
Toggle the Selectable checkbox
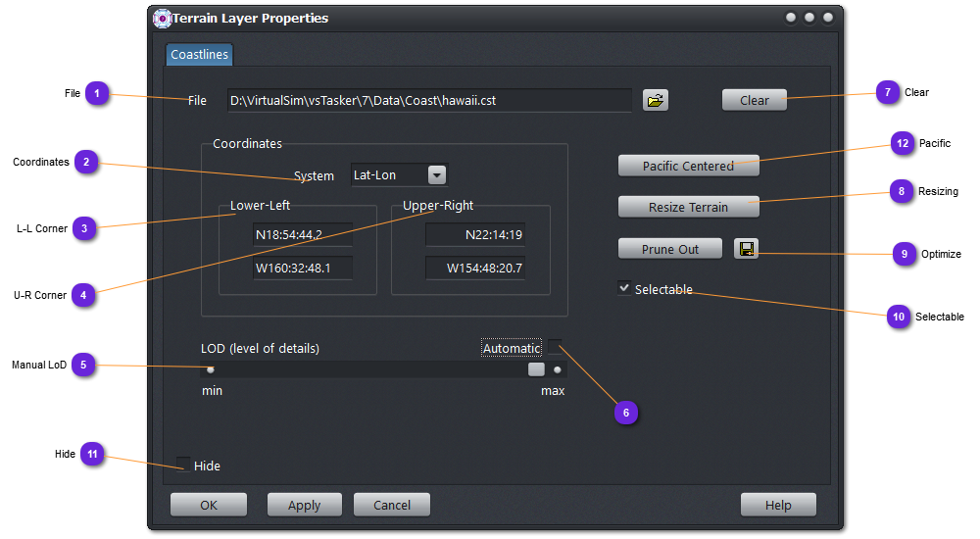pyautogui.click(x=624, y=288)
